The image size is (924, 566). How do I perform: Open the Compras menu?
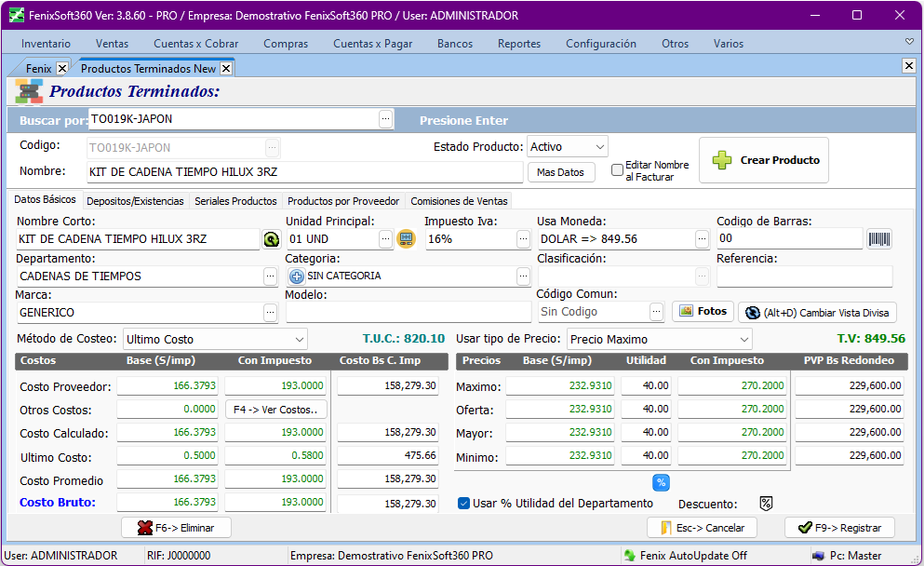(286, 44)
